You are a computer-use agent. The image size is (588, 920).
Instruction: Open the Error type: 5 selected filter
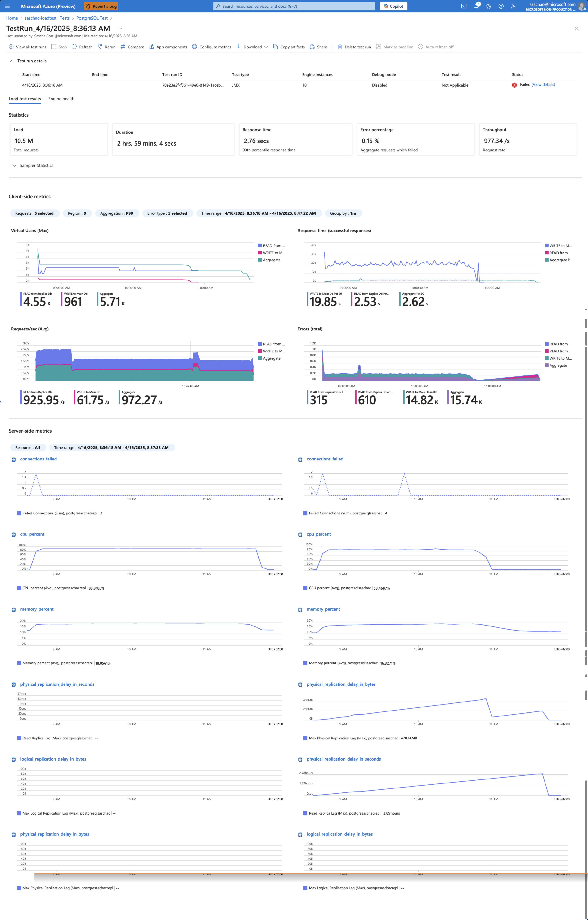167,213
